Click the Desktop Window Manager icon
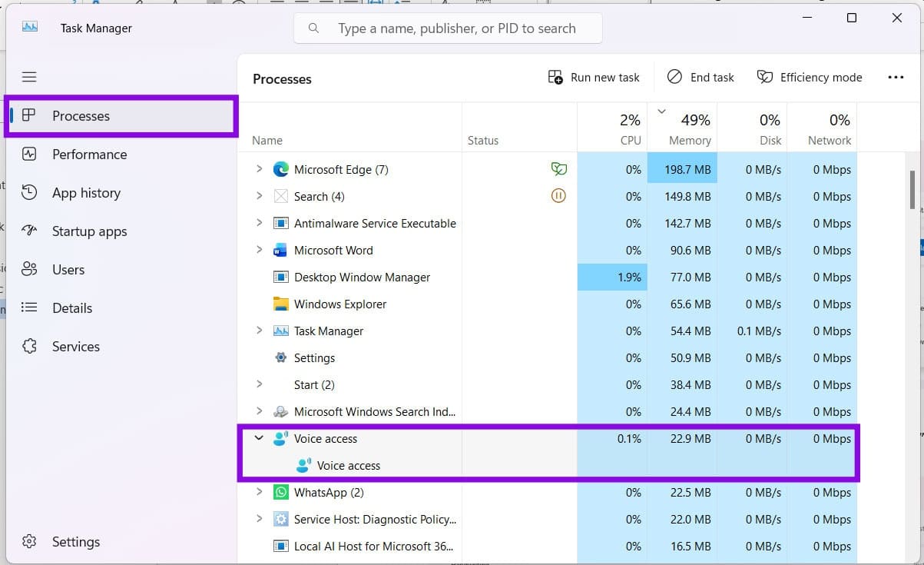This screenshot has height=565, width=924. (x=281, y=277)
